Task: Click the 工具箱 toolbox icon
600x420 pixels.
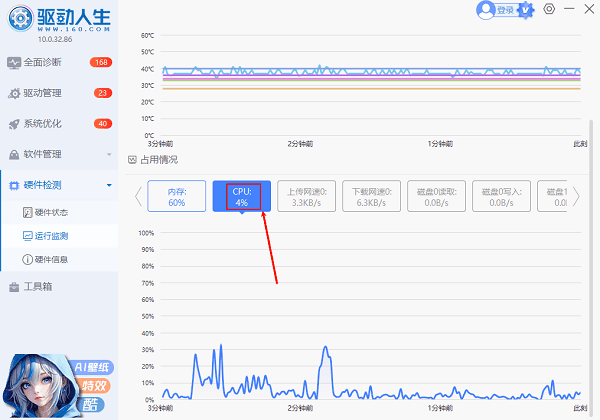Action: 14,287
